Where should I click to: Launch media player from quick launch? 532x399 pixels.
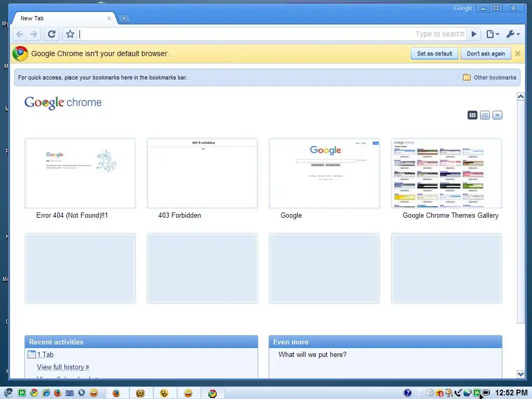(82, 393)
